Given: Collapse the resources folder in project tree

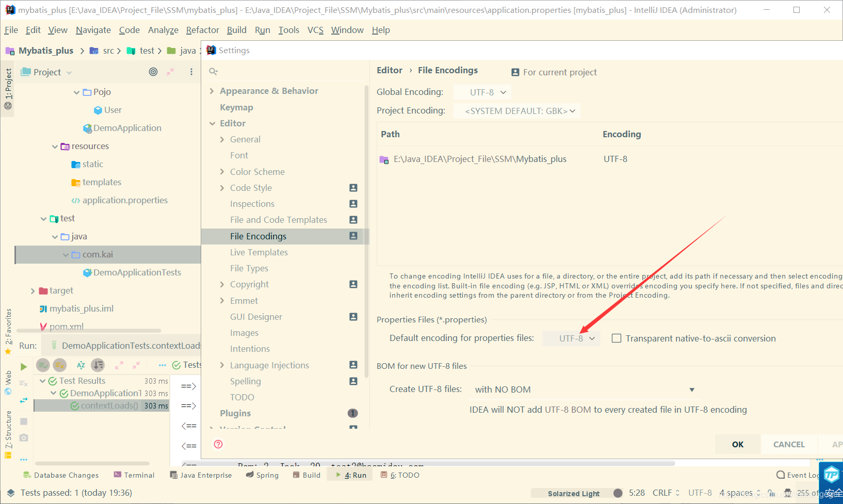Looking at the screenshot, I should coord(55,147).
